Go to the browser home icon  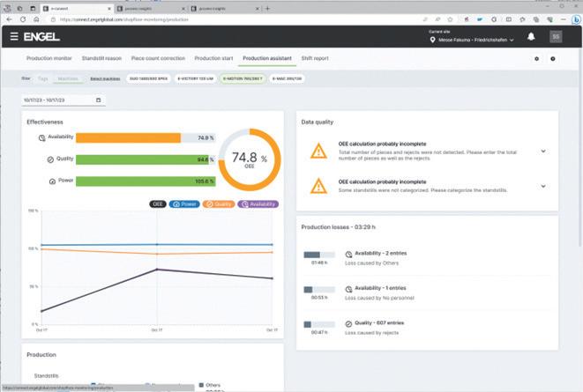point(36,19)
